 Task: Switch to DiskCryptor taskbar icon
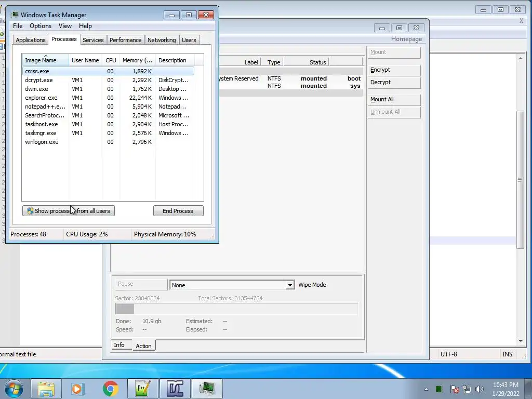[x=175, y=389]
